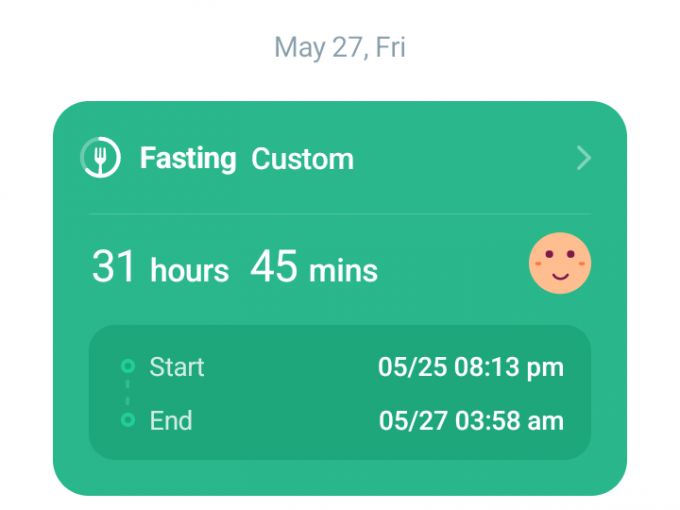The image size is (680, 510).
Task: Click the "Fasting" title text
Action: click(188, 158)
